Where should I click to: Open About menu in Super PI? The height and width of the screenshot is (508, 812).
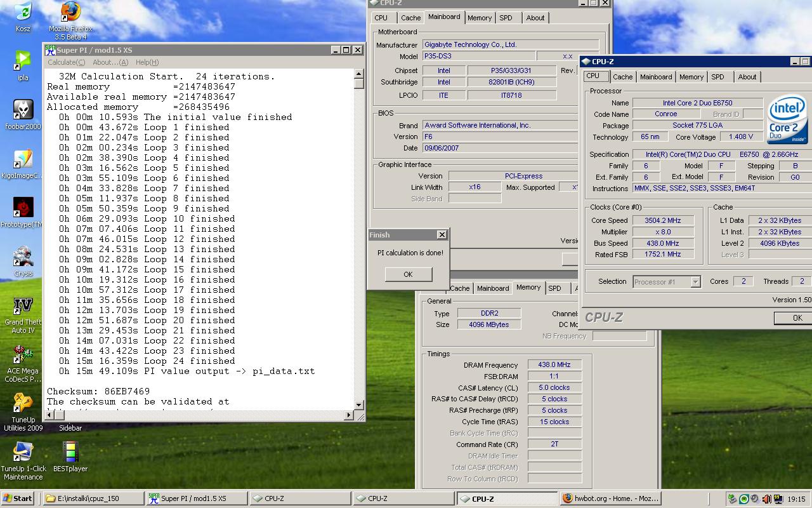pyautogui.click(x=110, y=62)
